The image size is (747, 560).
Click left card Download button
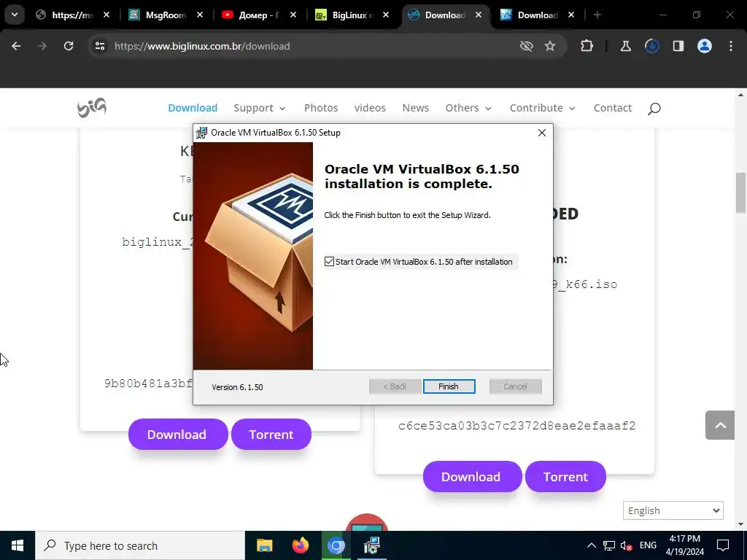178,435
